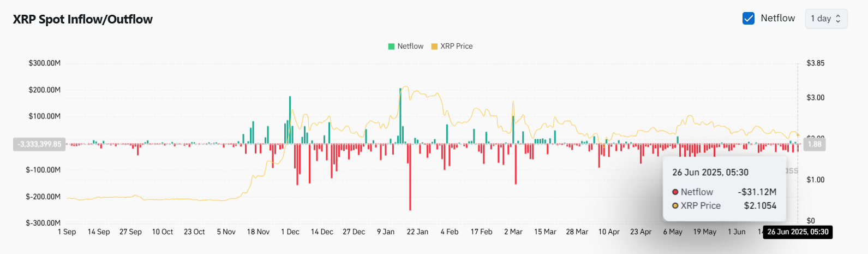Click the XRP Spot Inflow/Outflow title

(83, 20)
